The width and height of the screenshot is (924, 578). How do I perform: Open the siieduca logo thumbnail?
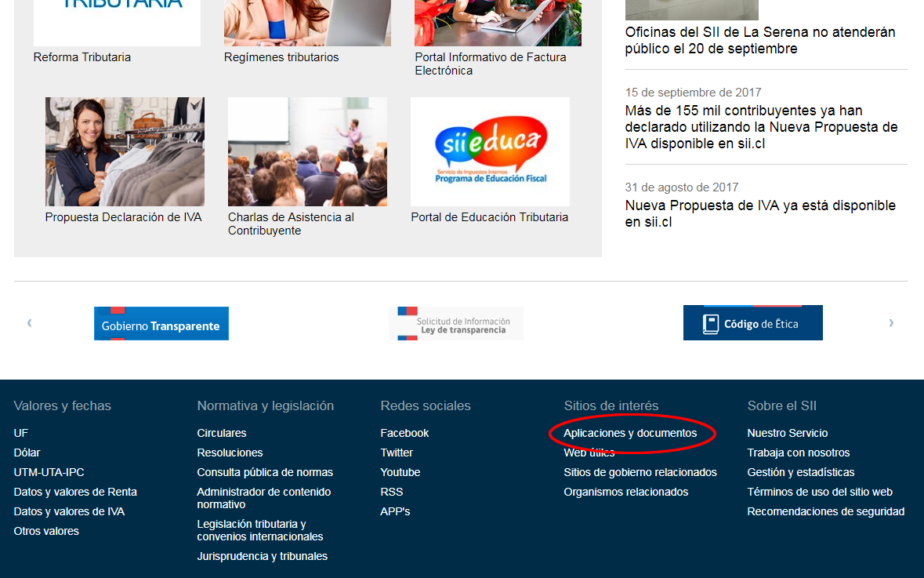pos(490,151)
